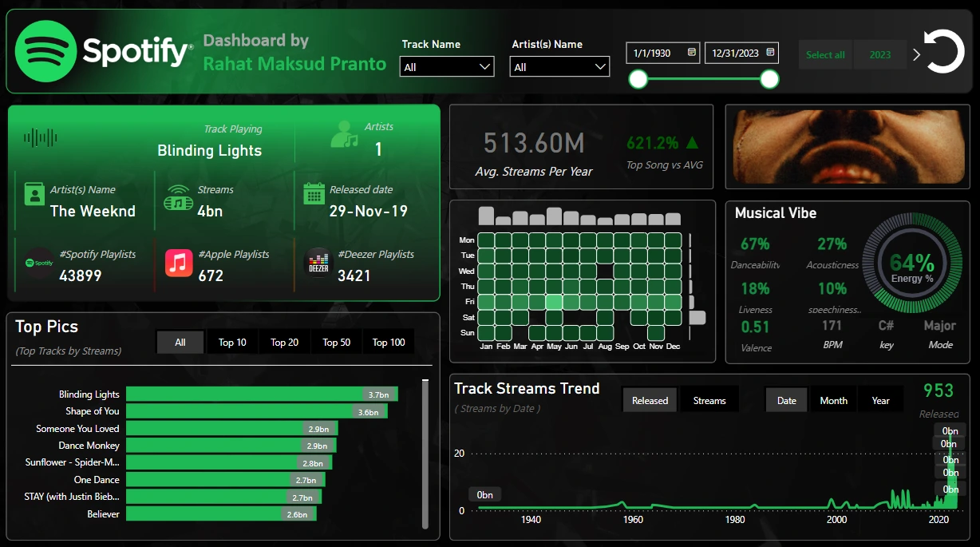Screen dimensions: 980x547
Task: Click the left date range slider handle
Action: coord(638,79)
